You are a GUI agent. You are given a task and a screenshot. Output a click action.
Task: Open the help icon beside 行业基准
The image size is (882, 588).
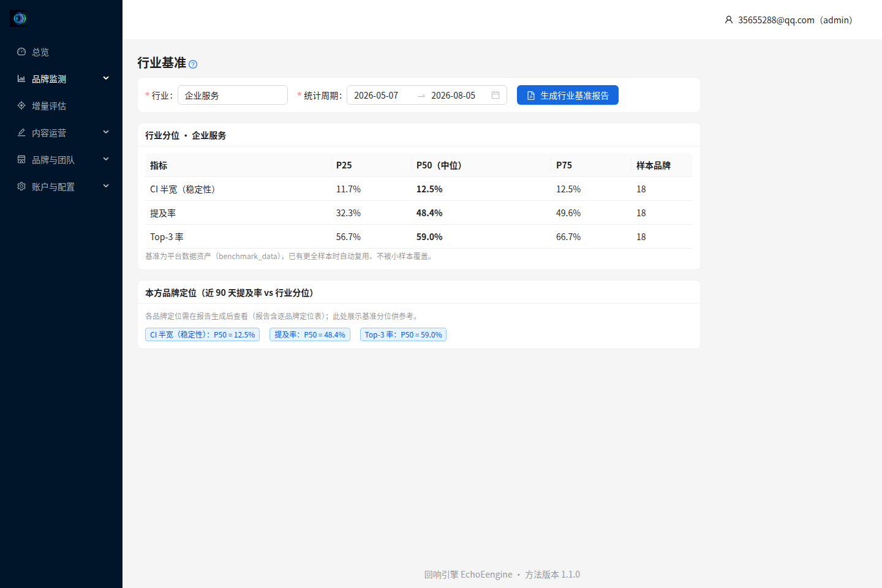click(x=193, y=64)
